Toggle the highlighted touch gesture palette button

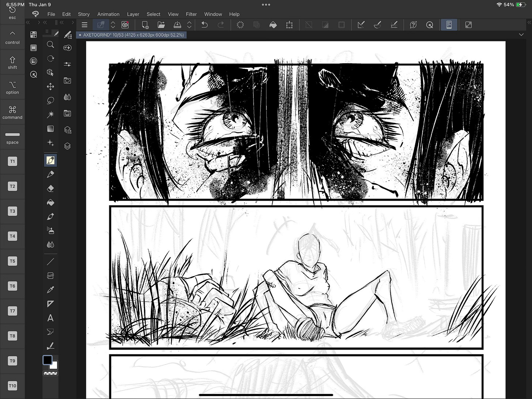coord(449,25)
